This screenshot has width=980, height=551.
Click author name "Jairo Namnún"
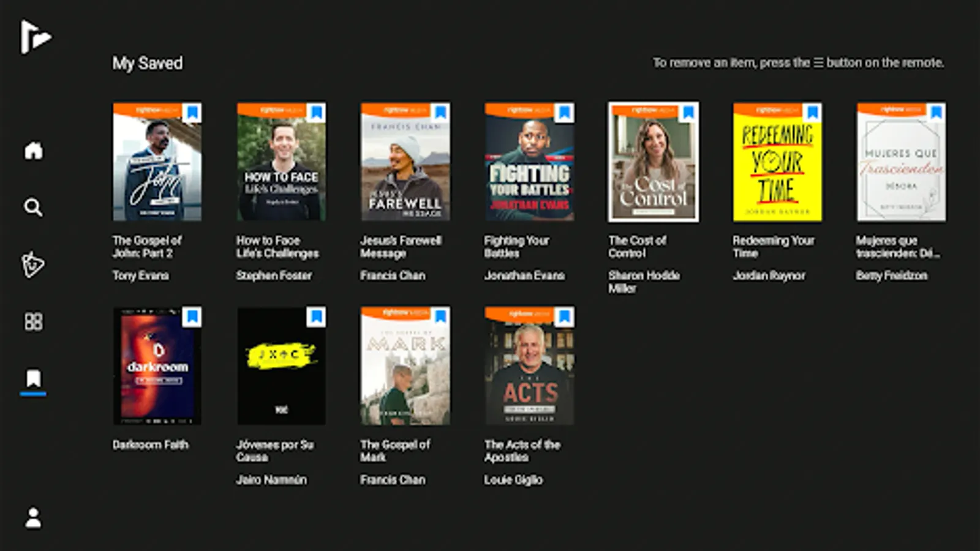pos(271,479)
